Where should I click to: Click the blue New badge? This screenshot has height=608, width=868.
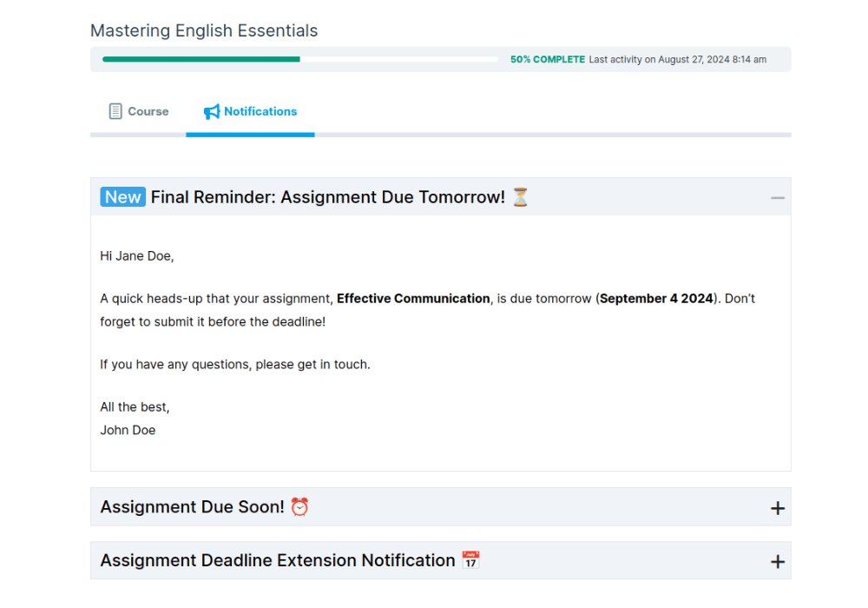coord(122,197)
